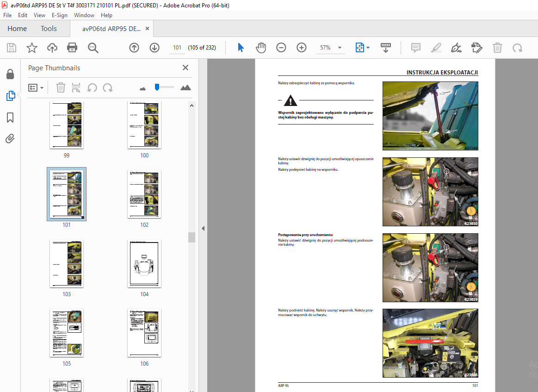Expand the fit page options arrow

point(368,48)
